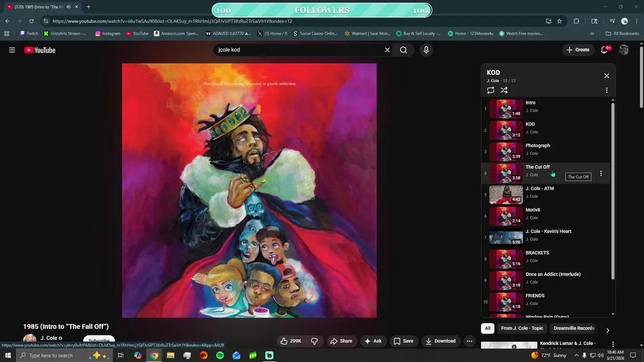Expand hidden bookmarks with the chevron

[592, 34]
